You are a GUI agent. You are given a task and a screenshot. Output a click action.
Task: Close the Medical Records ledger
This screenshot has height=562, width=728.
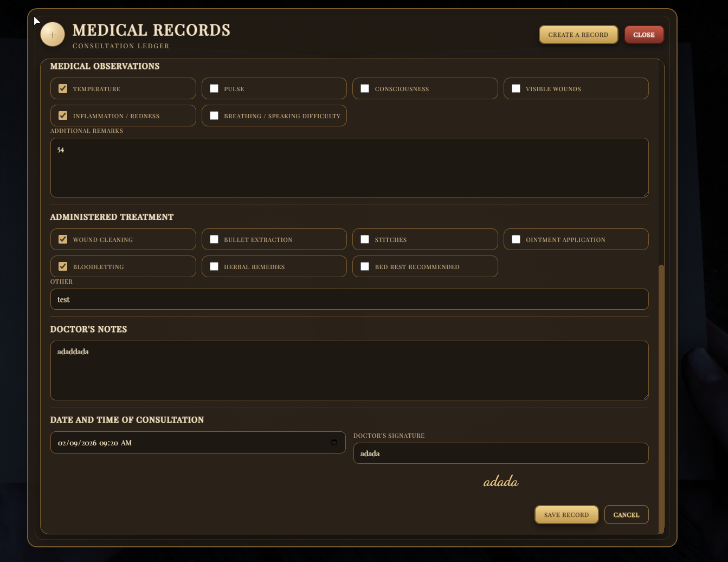[x=644, y=35]
